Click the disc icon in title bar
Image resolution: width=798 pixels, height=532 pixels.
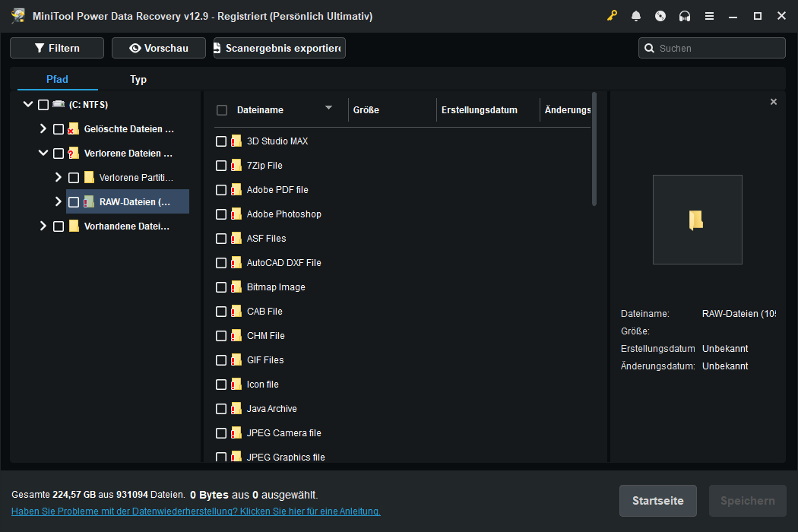click(x=660, y=16)
